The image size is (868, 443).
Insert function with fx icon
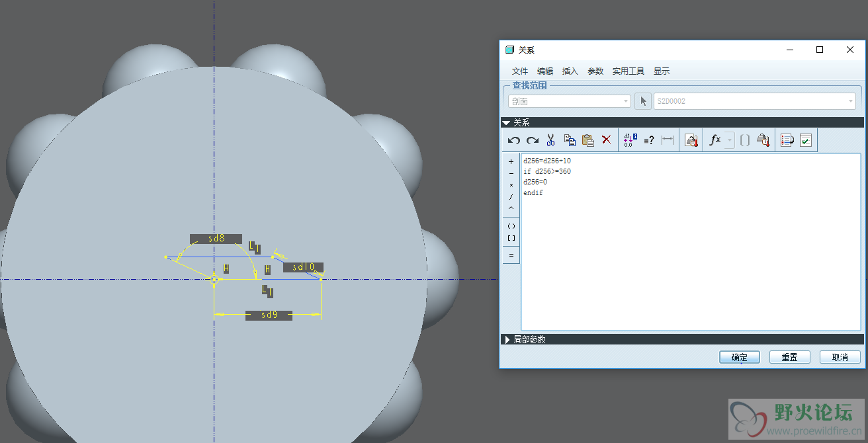click(715, 140)
